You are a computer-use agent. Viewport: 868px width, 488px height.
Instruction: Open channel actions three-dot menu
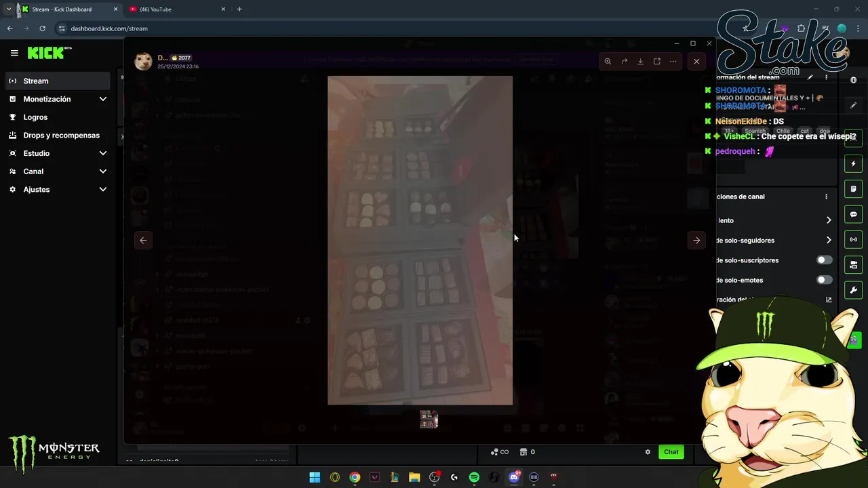[x=826, y=197]
